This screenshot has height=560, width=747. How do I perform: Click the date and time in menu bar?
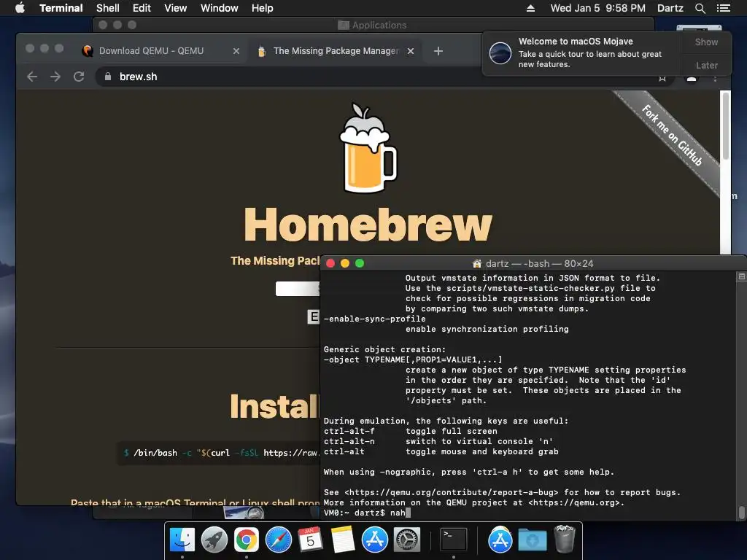coord(598,8)
